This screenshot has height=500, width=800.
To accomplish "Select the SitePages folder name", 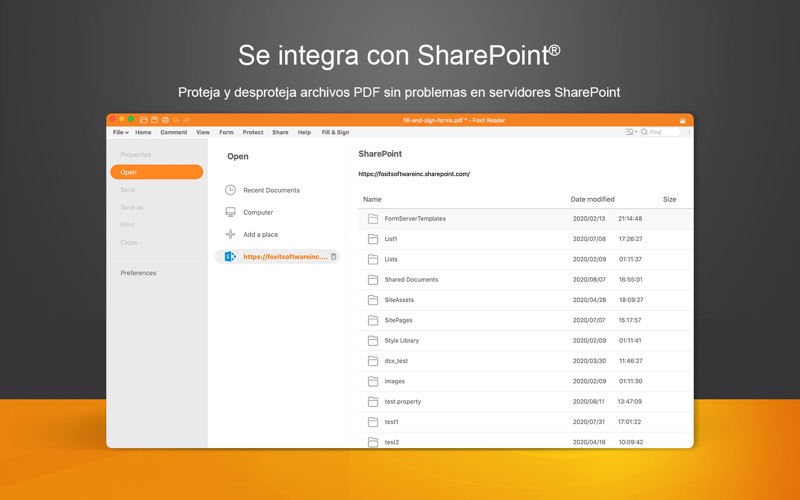I will click(398, 320).
